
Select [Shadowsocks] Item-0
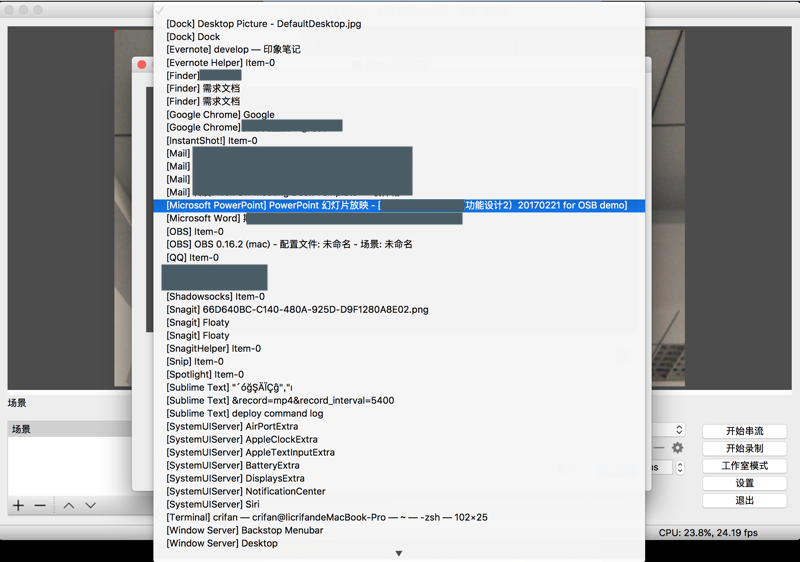399,296
